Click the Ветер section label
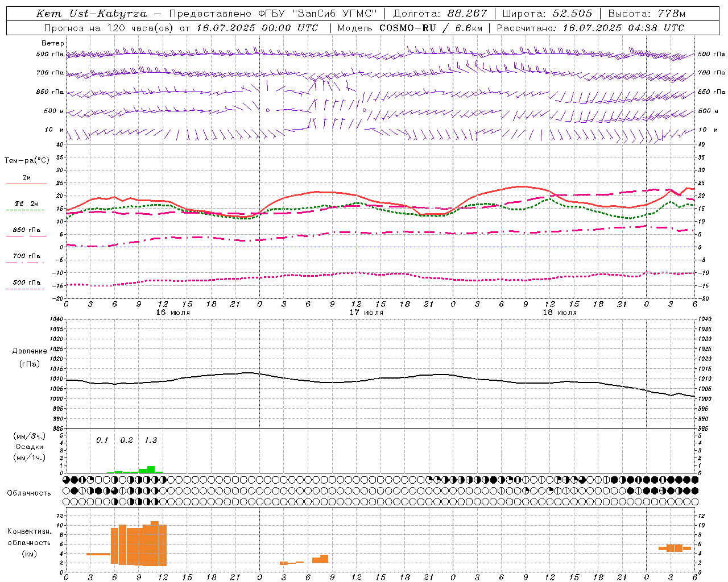The image size is (728, 582). point(53,43)
